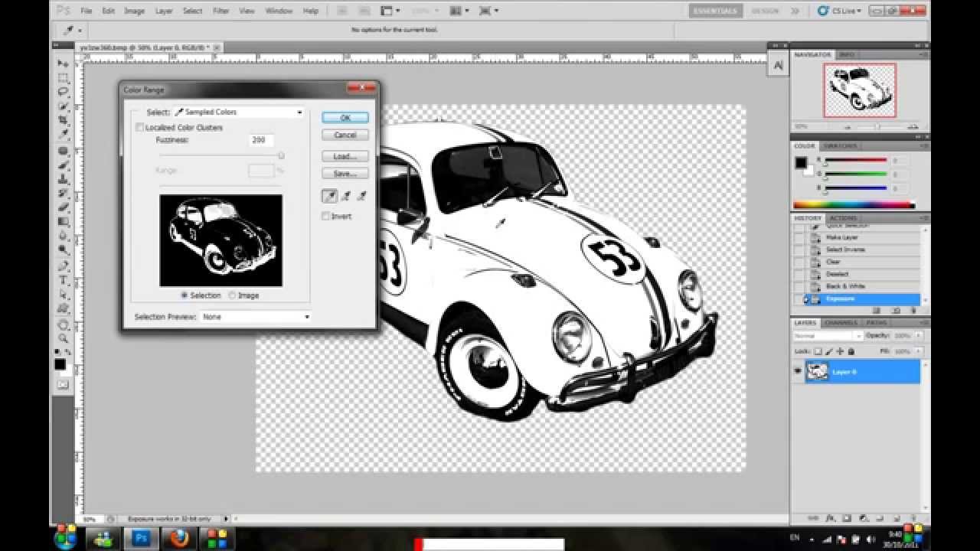This screenshot has height=551, width=980.
Task: Select the Crop tool
Action: coord(64,121)
